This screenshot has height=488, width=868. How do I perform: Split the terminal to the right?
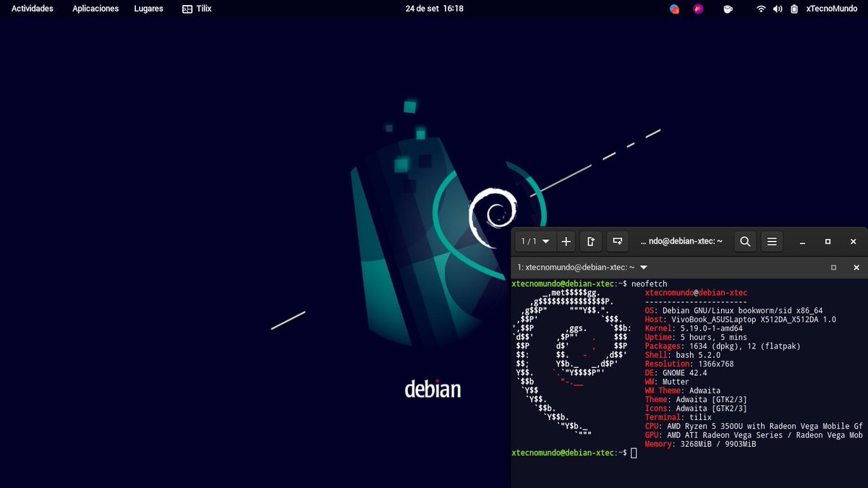[x=590, y=241]
